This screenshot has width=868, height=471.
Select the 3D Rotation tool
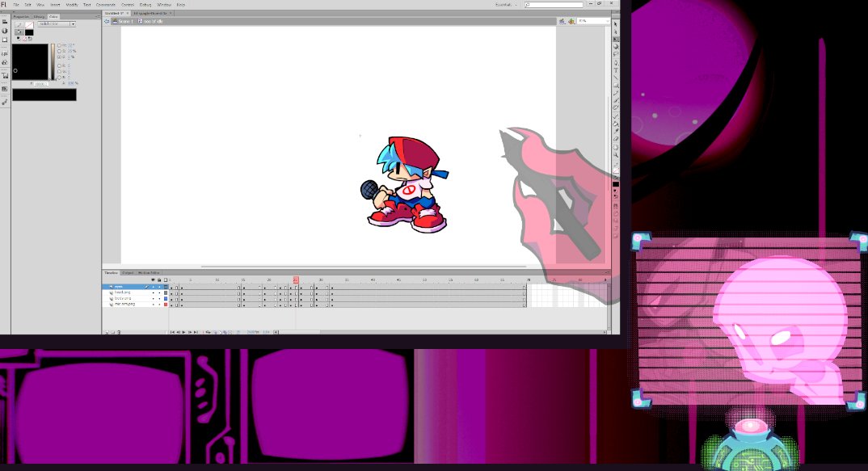coord(615,47)
